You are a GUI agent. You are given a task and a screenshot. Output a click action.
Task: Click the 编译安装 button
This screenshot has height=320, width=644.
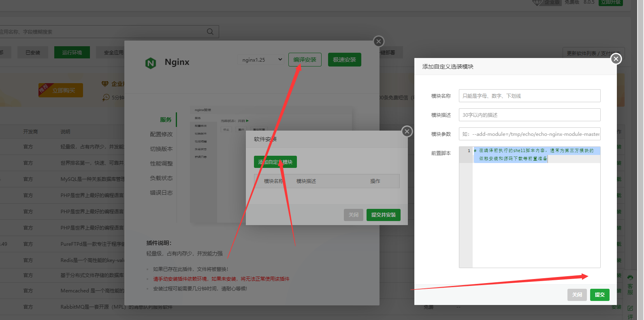pos(305,60)
